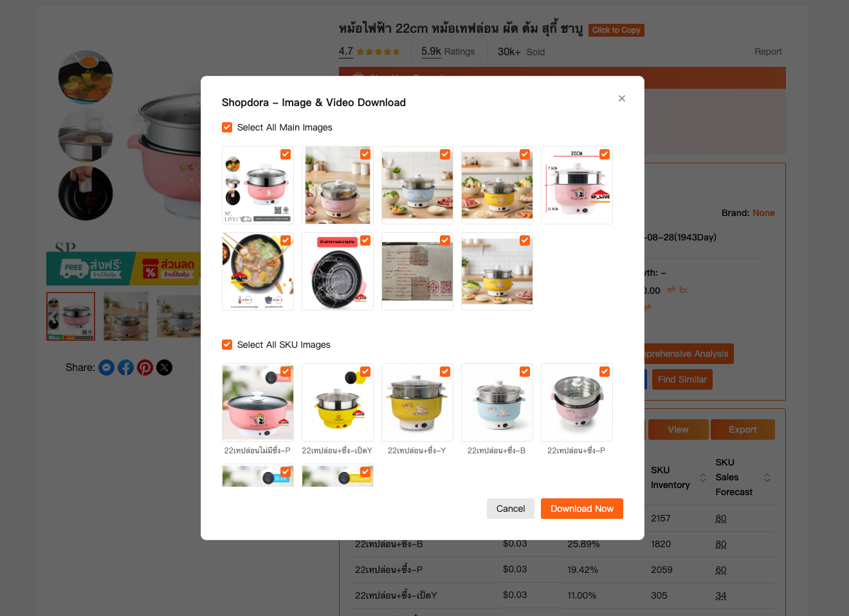This screenshot has width=849, height=616.
Task: Click to Copy product title
Action: click(616, 30)
